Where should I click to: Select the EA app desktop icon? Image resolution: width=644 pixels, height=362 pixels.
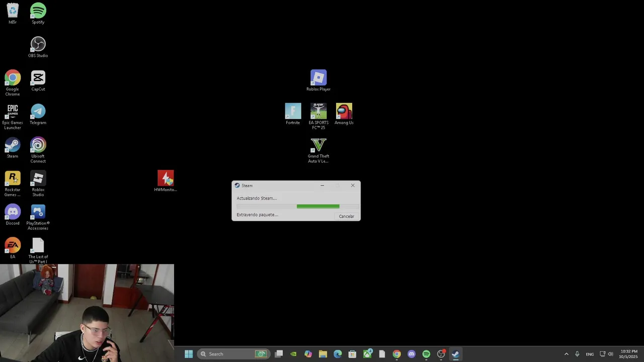pyautogui.click(x=13, y=248)
